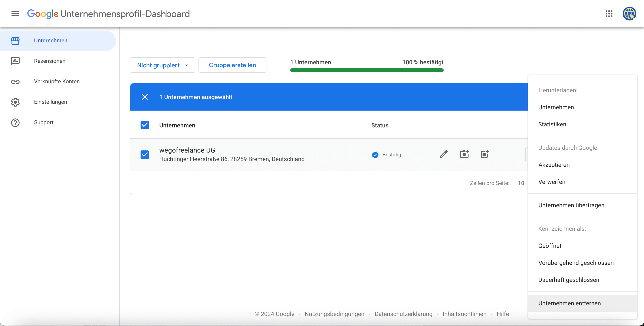Go to Rezensionen in the sidebar
The image size is (644, 326).
pos(58,61)
